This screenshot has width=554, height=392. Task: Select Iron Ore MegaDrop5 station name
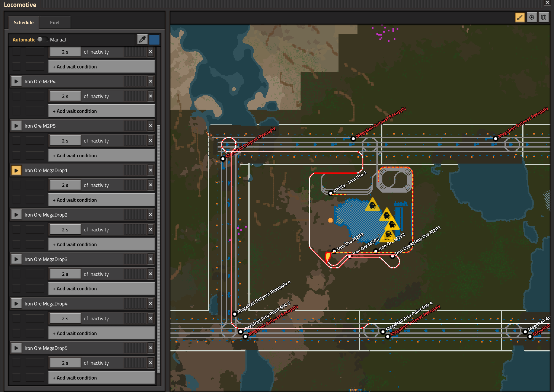[46, 348]
